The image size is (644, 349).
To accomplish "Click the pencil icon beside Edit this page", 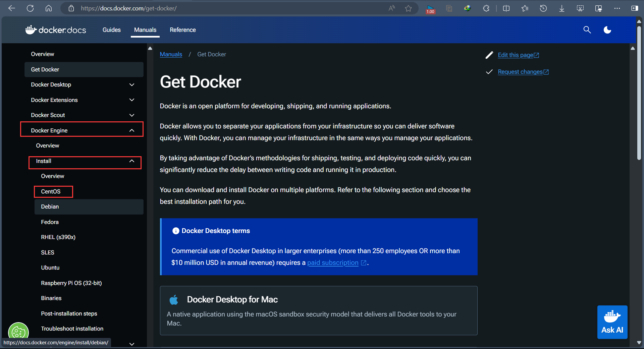I will [x=489, y=55].
